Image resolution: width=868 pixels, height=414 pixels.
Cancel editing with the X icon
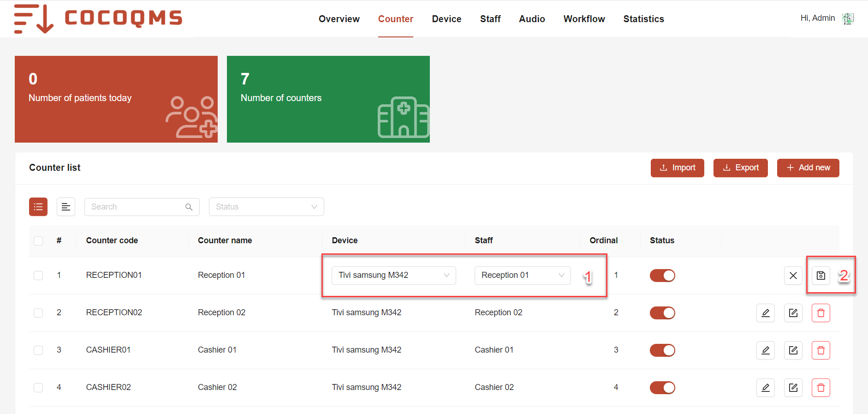[793, 276]
